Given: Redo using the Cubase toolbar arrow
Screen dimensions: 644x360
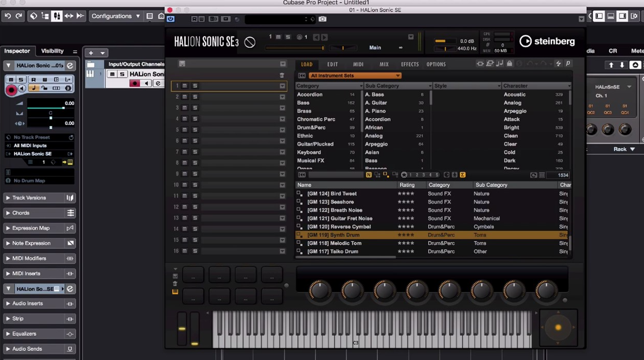Looking at the screenshot, I should (19, 16).
